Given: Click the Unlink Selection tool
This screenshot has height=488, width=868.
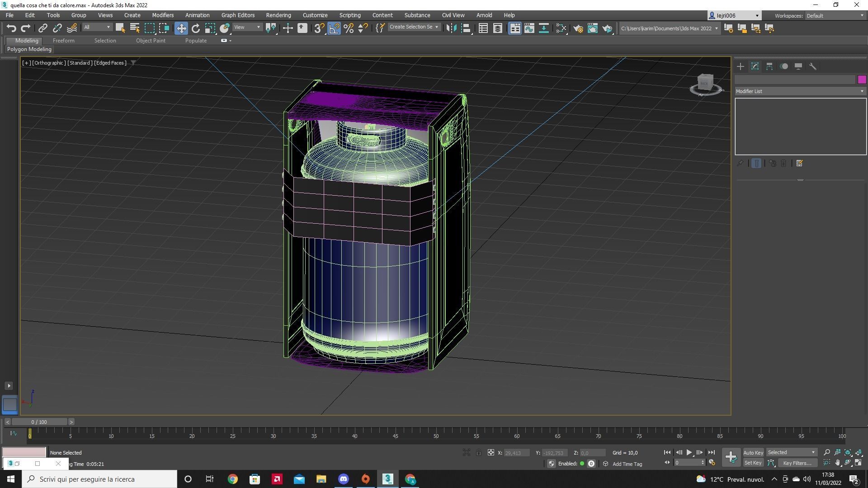Looking at the screenshot, I should click(57, 28).
